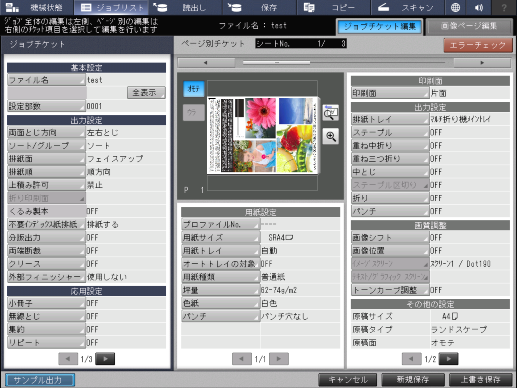The image size is (517, 388).
Task: Toggle the オモテ front side button
Action: [x=194, y=89]
